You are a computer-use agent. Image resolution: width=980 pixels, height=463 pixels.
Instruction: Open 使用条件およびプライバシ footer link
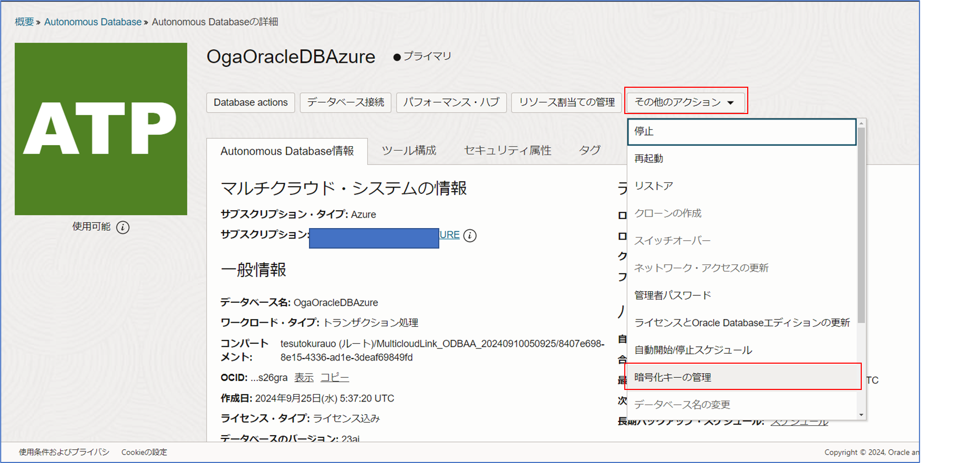[64, 452]
